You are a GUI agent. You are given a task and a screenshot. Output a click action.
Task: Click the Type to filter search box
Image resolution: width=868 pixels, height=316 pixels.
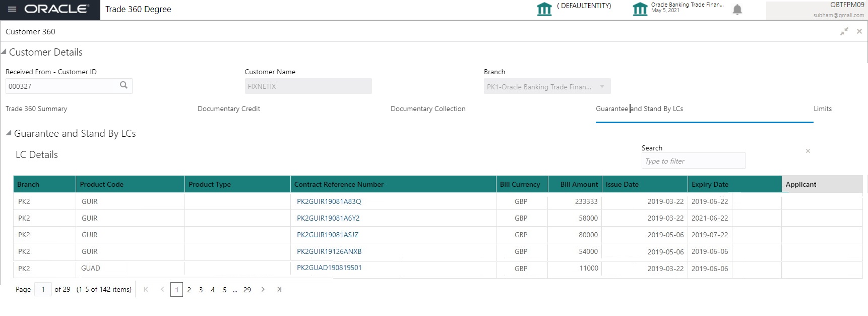pyautogui.click(x=694, y=161)
